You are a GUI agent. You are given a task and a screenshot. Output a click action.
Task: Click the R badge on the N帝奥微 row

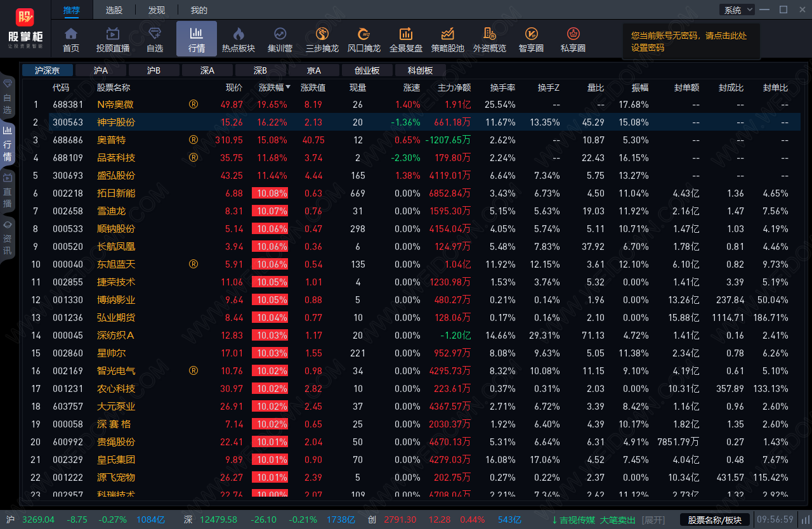click(193, 104)
